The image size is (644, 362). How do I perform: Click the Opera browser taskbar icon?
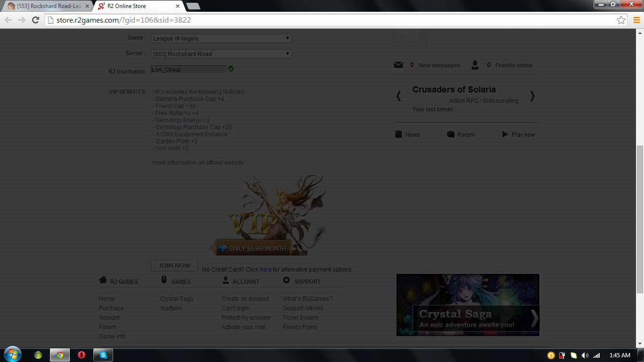[x=82, y=355]
